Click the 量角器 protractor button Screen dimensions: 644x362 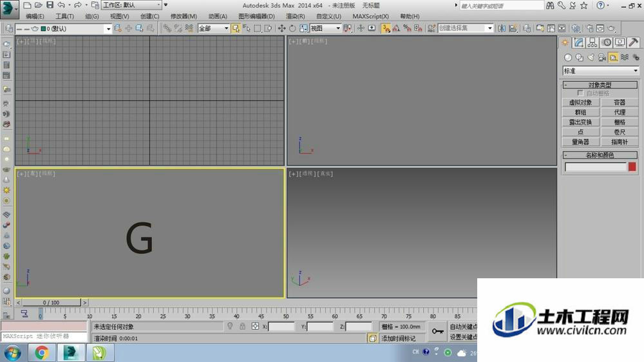(580, 142)
